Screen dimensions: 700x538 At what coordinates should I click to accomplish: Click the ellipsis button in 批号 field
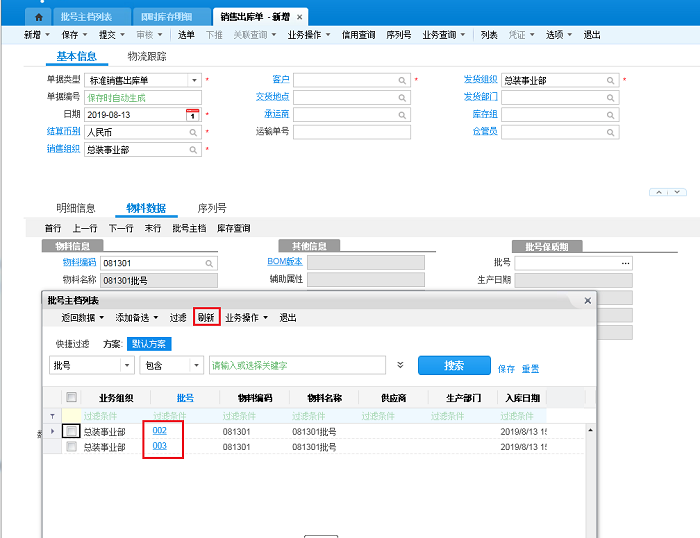tap(626, 263)
